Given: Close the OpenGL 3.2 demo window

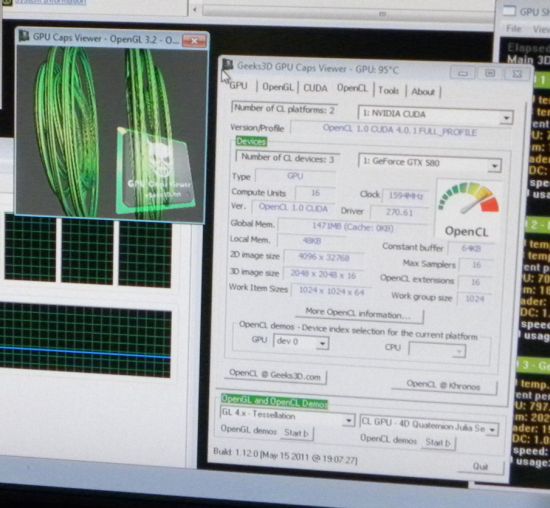Looking at the screenshot, I should pyautogui.click(x=194, y=41).
